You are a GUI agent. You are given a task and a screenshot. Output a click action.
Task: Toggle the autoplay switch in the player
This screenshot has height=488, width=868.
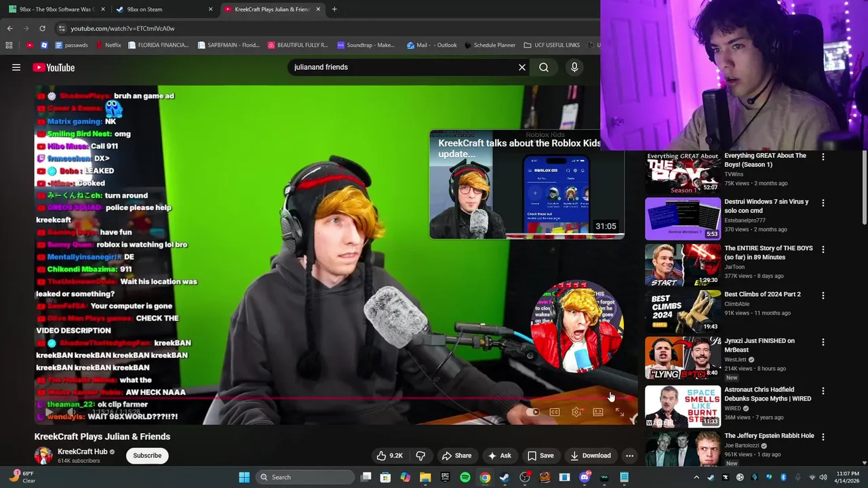pyautogui.click(x=534, y=412)
